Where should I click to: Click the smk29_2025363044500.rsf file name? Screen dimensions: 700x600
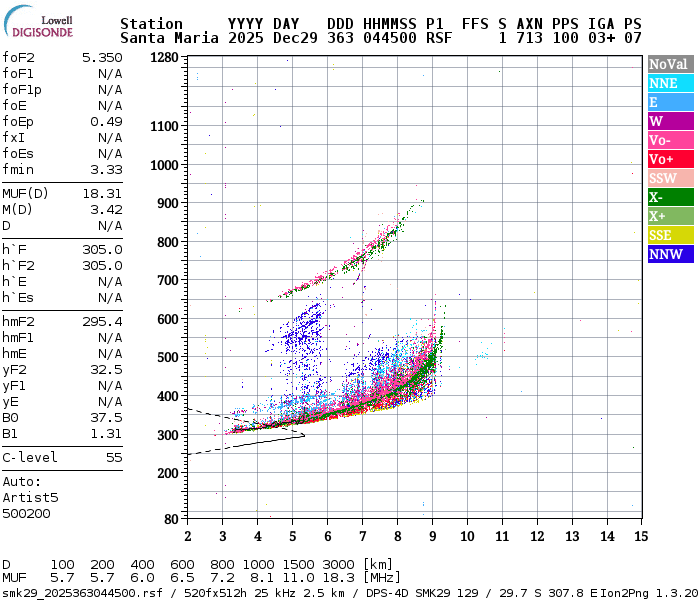pyautogui.click(x=82, y=593)
